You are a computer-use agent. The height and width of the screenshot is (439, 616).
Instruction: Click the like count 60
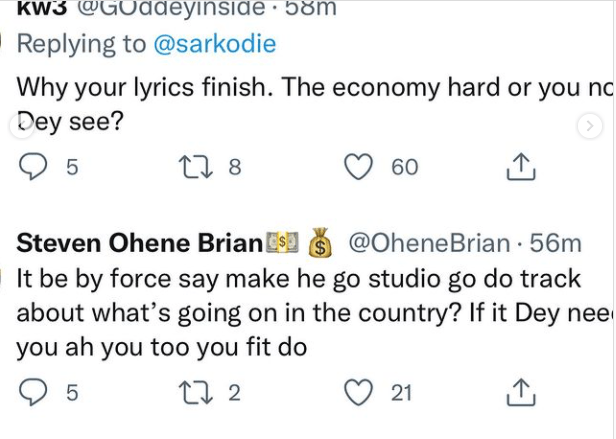coord(405,168)
